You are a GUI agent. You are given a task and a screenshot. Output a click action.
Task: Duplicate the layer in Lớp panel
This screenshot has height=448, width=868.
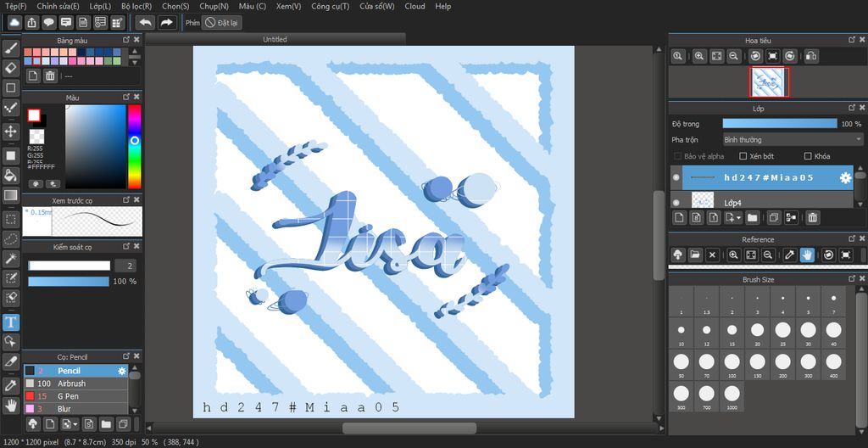(x=774, y=218)
